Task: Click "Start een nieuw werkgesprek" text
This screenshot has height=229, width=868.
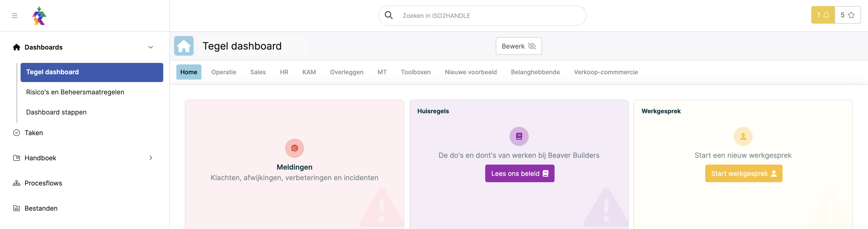Action: click(x=743, y=155)
